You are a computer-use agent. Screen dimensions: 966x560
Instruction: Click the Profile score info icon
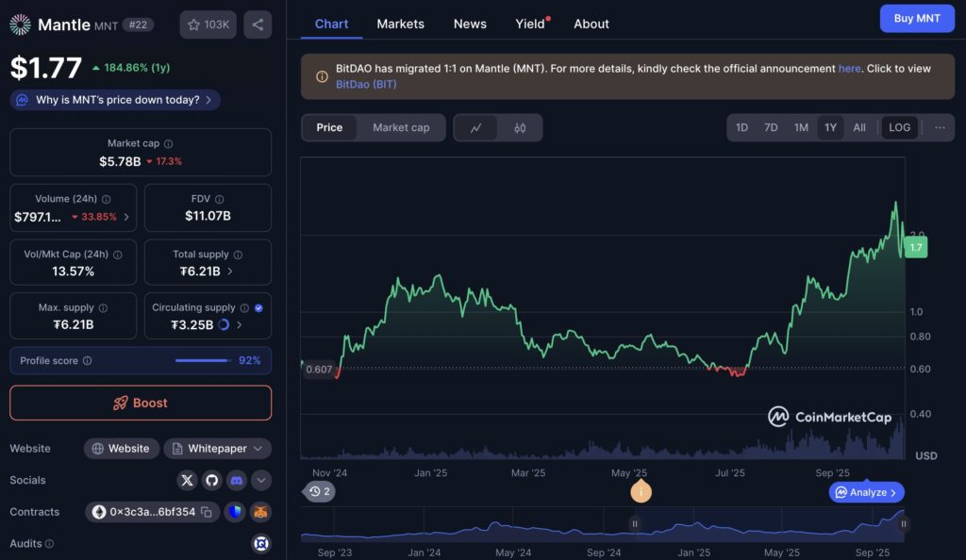pos(88,361)
